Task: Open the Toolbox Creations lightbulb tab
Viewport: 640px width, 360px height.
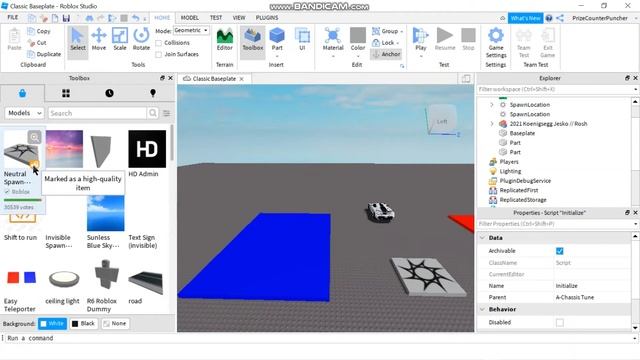Action: click(153, 93)
